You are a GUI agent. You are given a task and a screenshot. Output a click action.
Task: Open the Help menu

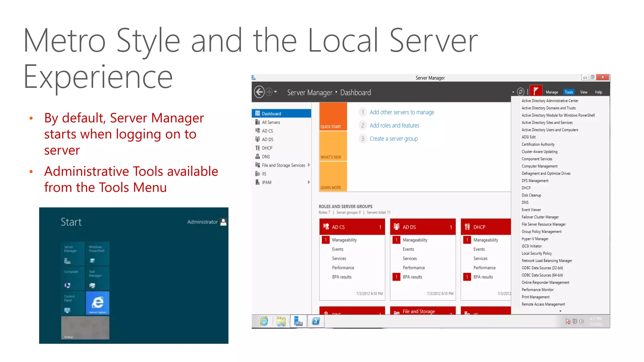click(x=598, y=92)
